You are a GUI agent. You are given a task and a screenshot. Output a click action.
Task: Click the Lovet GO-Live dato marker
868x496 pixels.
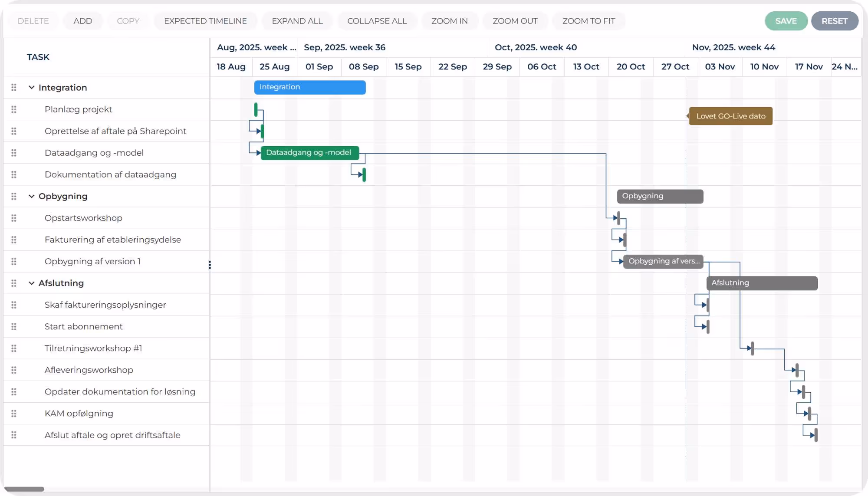(x=730, y=116)
